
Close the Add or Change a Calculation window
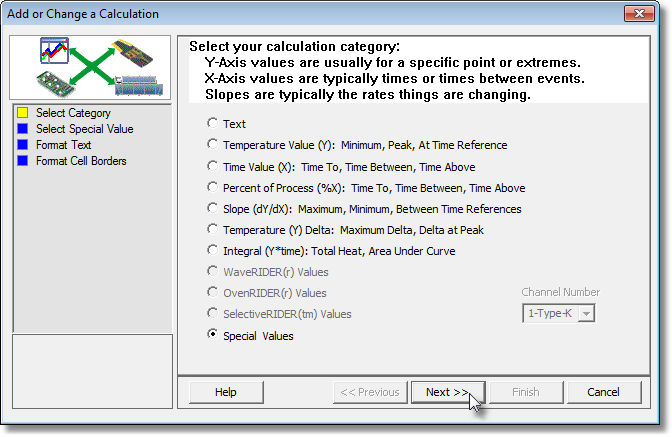pyautogui.click(x=639, y=14)
